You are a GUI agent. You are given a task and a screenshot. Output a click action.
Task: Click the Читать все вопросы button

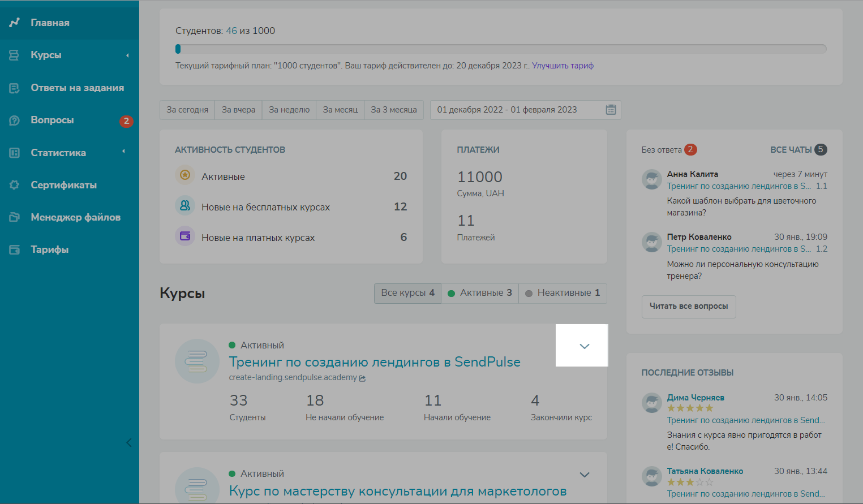(688, 307)
